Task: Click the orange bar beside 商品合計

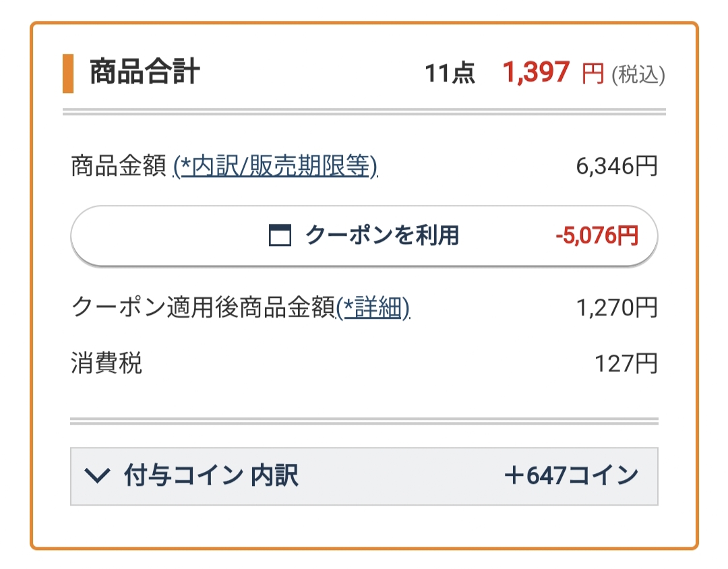Action: (68, 73)
